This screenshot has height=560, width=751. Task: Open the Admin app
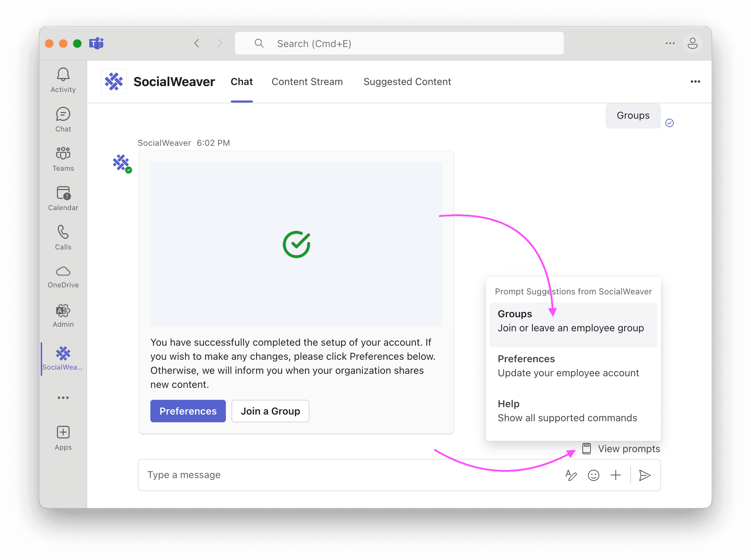point(63,316)
